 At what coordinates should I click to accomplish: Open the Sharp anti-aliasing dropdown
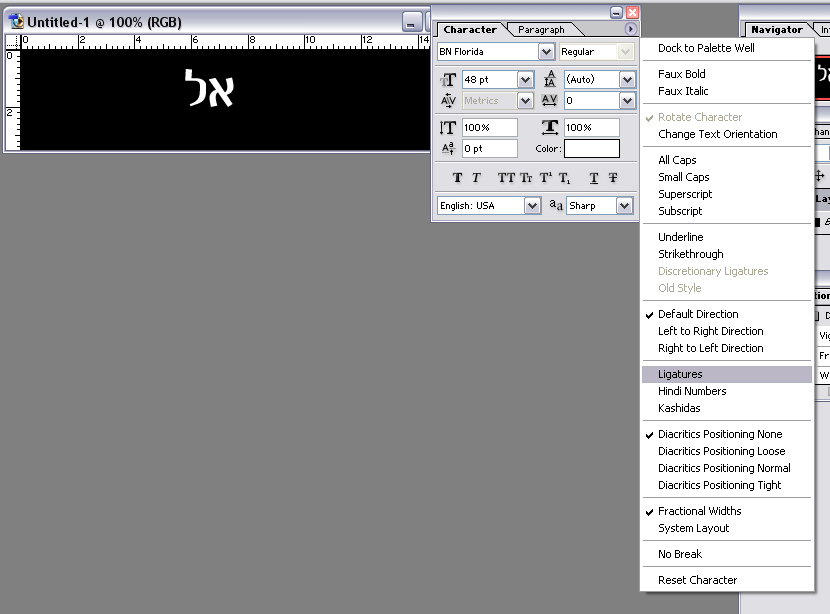pyautogui.click(x=625, y=206)
